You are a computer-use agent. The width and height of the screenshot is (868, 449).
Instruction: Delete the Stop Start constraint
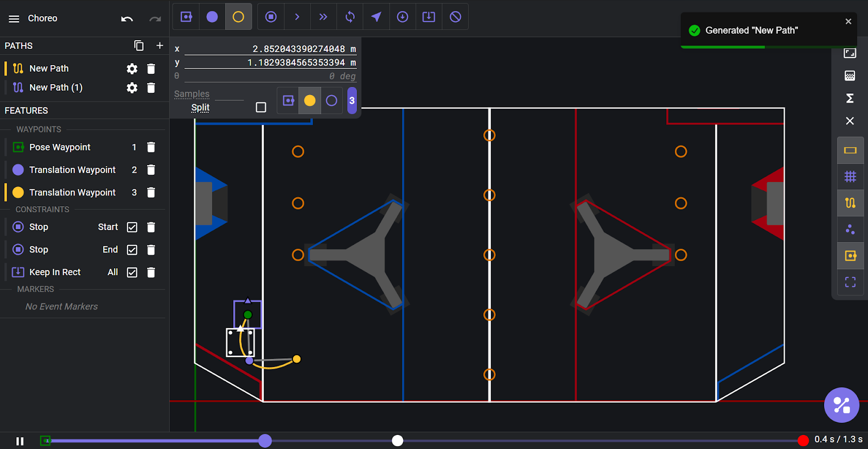[151, 227]
